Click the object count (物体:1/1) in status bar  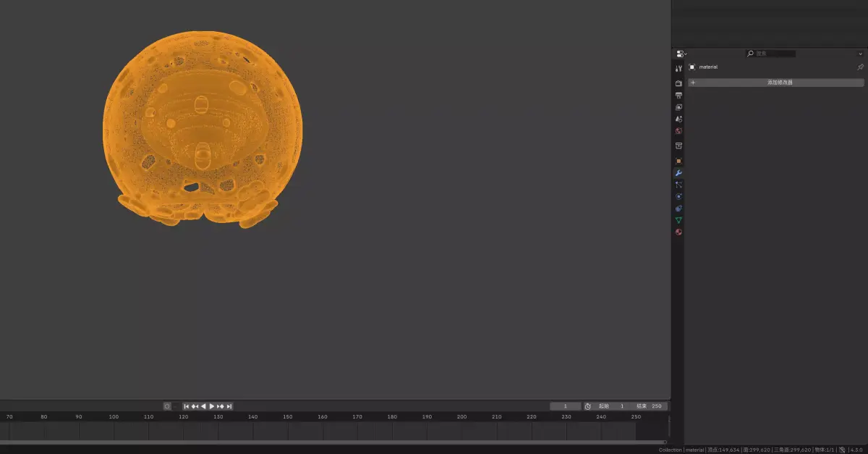tap(825, 450)
